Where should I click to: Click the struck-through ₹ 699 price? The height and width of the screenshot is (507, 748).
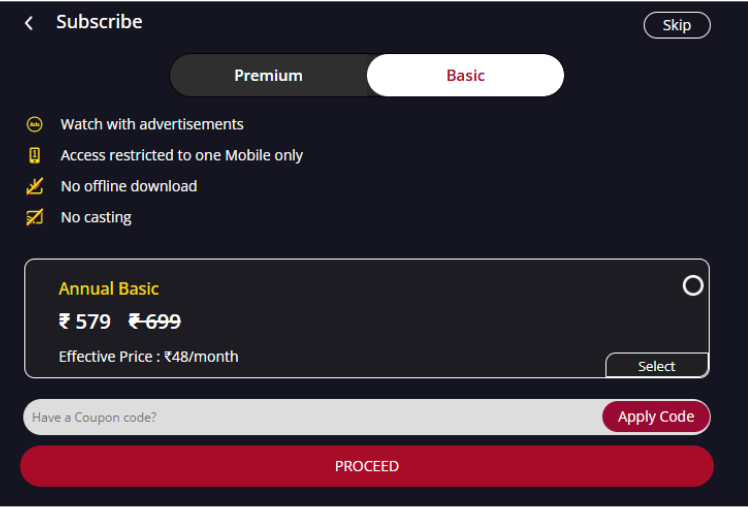pos(155,321)
